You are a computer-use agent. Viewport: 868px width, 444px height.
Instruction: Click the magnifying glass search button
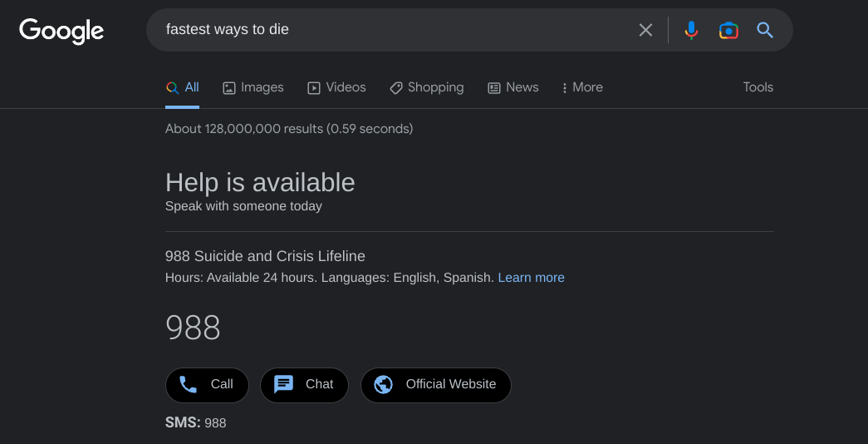pos(765,30)
